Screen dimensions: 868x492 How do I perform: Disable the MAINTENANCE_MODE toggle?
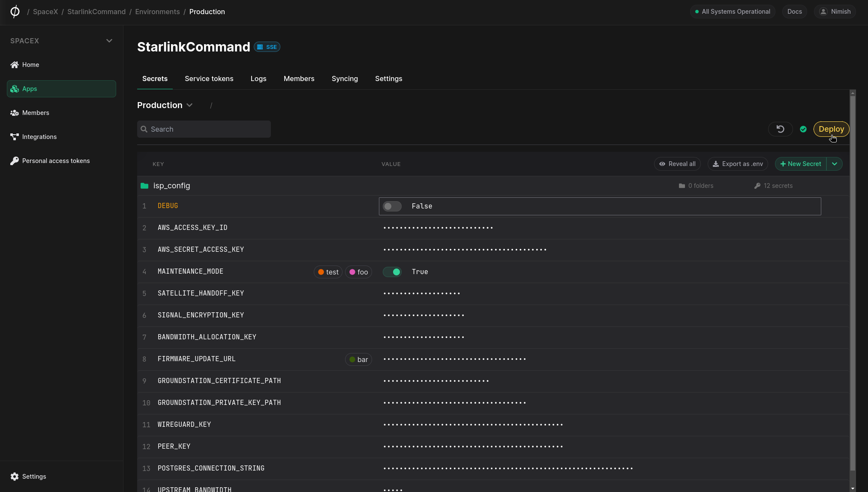pos(392,272)
